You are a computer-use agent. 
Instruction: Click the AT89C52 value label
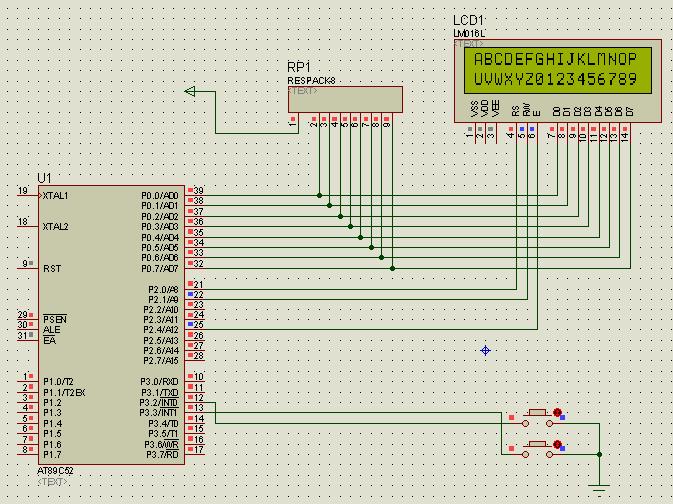tap(55, 471)
